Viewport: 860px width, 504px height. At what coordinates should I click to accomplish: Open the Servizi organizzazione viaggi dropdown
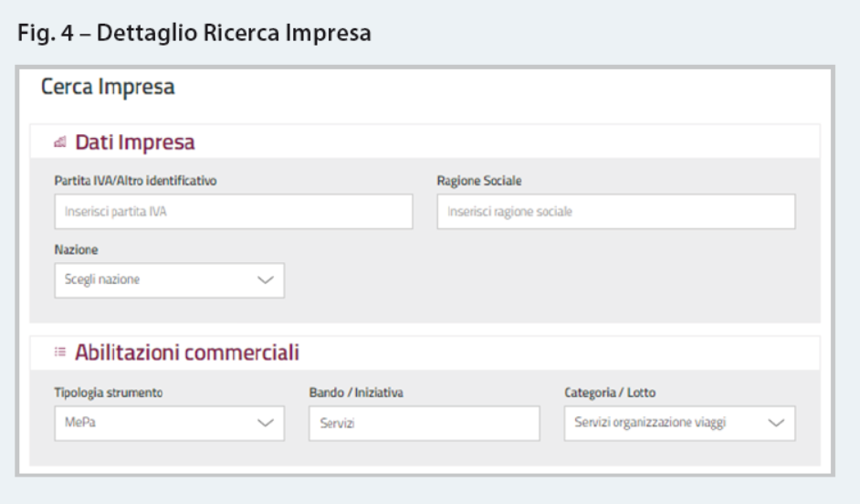(x=679, y=424)
